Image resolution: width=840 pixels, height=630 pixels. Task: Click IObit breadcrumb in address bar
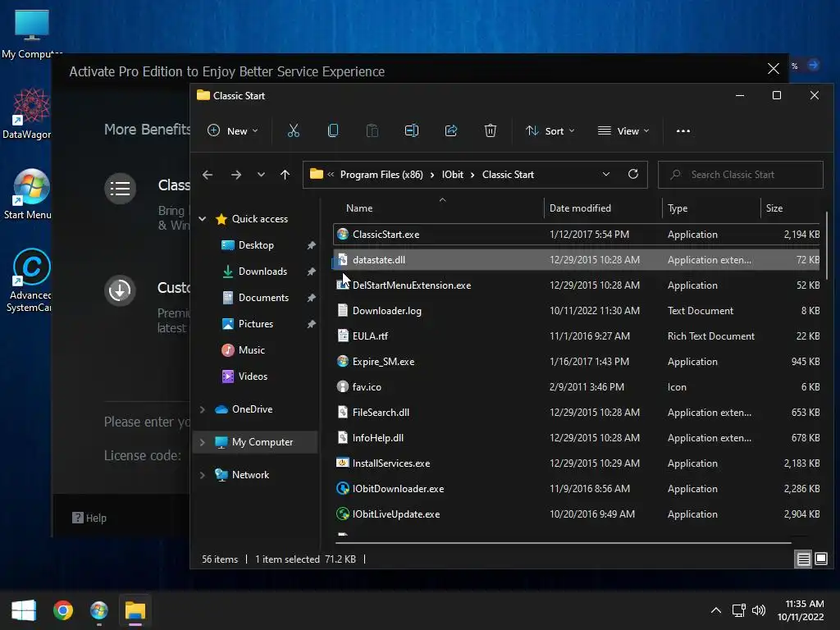tap(452, 175)
